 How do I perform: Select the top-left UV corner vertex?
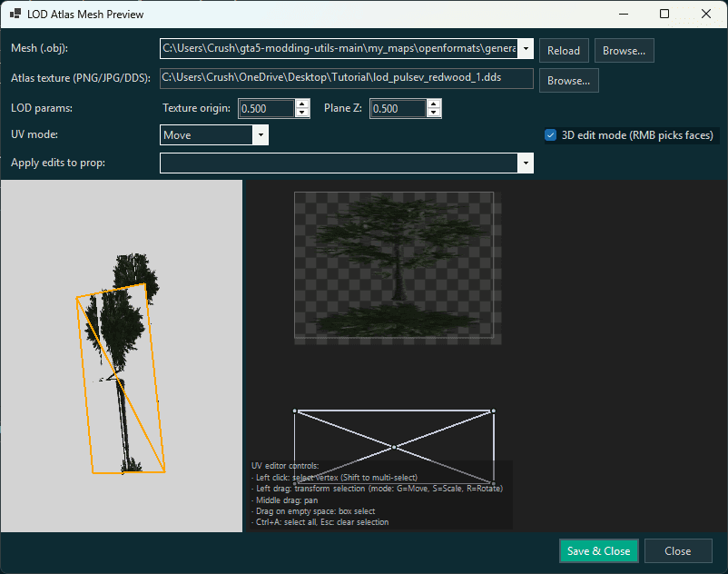[295, 410]
